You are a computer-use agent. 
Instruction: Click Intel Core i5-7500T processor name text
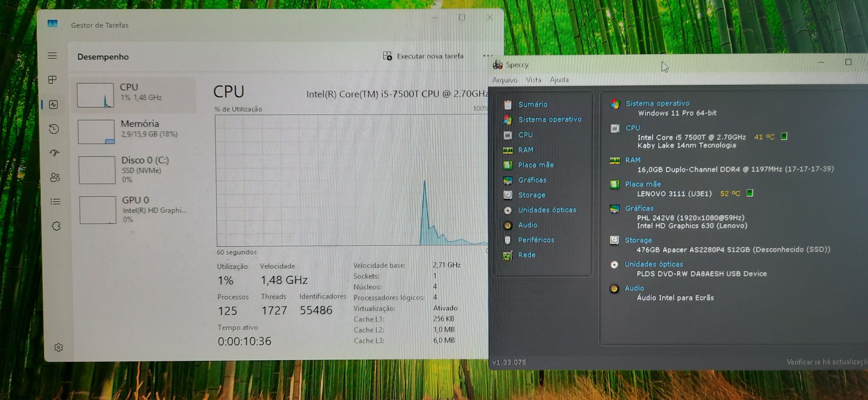coord(397,94)
